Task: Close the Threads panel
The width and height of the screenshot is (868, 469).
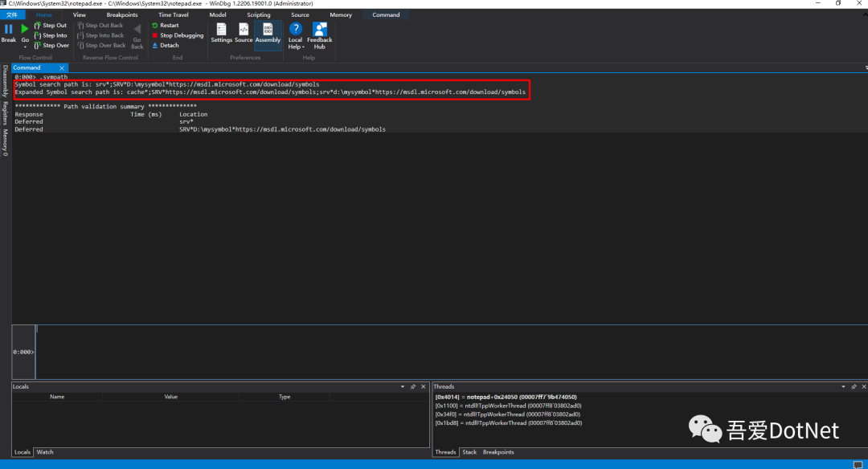Action: tap(863, 386)
